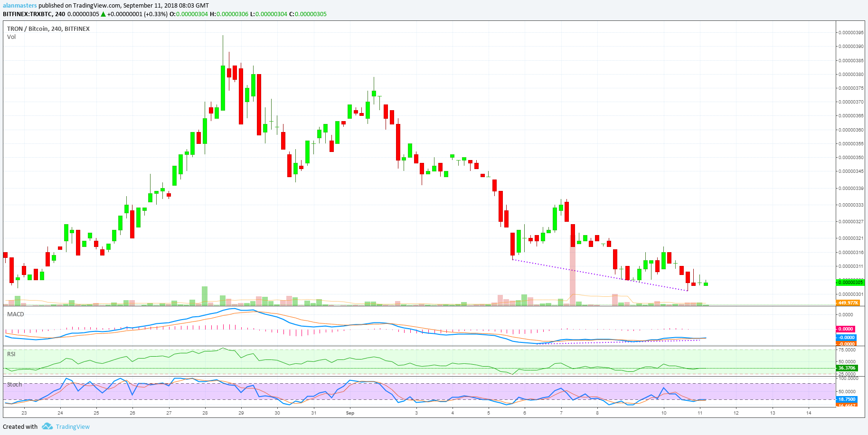This screenshot has height=435, width=868.
Task: Click the orange volume tag 449.977K
Action: click(x=848, y=303)
